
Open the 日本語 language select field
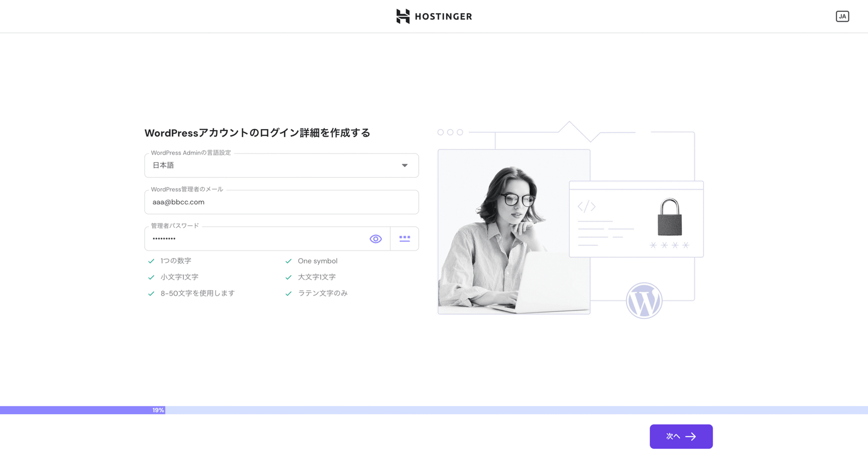282,165
